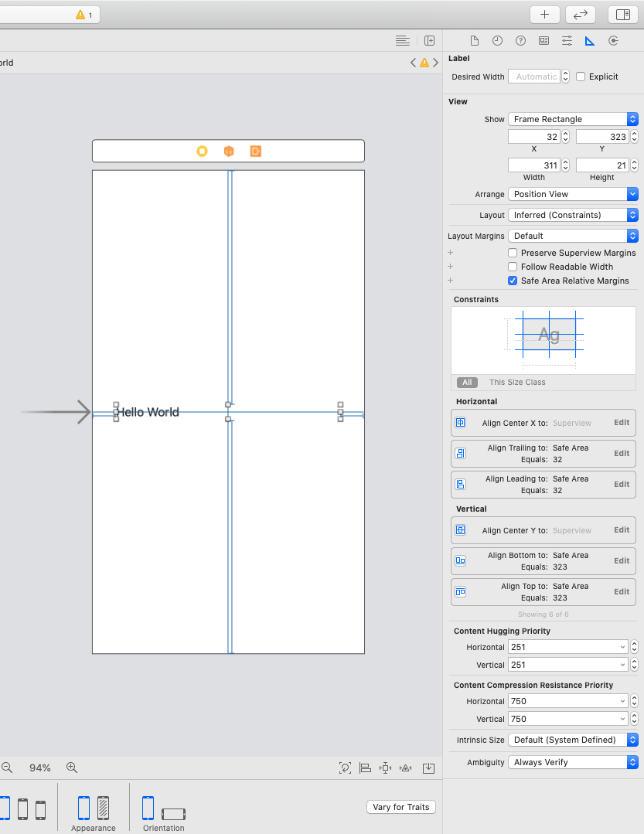Viewport: 644px width, 834px height.
Task: Go to the previous issue
Action: pyautogui.click(x=413, y=63)
